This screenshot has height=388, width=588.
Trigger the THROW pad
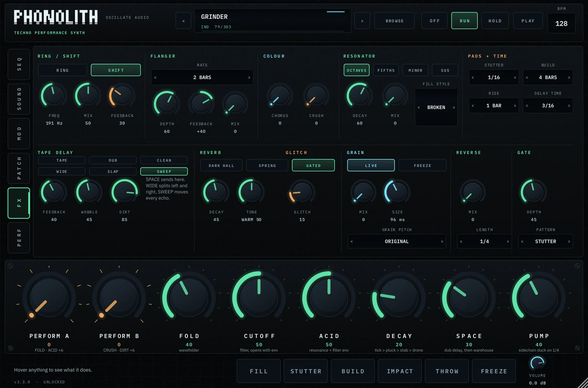pyautogui.click(x=447, y=371)
